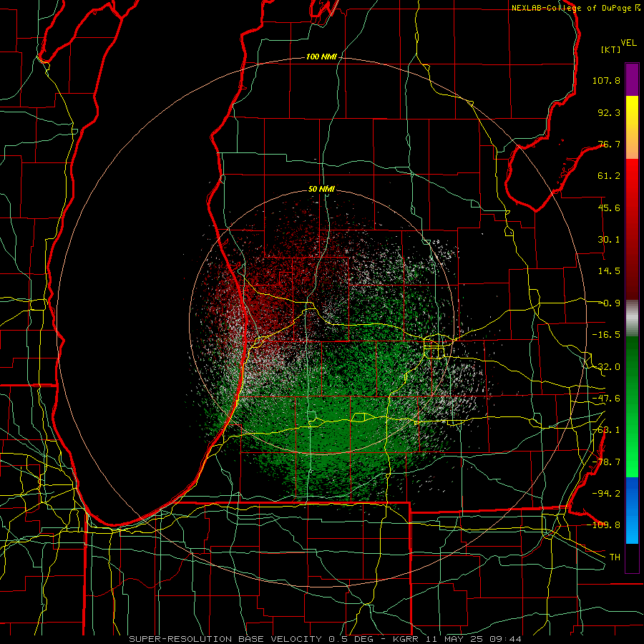
Task: Click the -78.7 value on the velocity scale
Action: pos(606,462)
